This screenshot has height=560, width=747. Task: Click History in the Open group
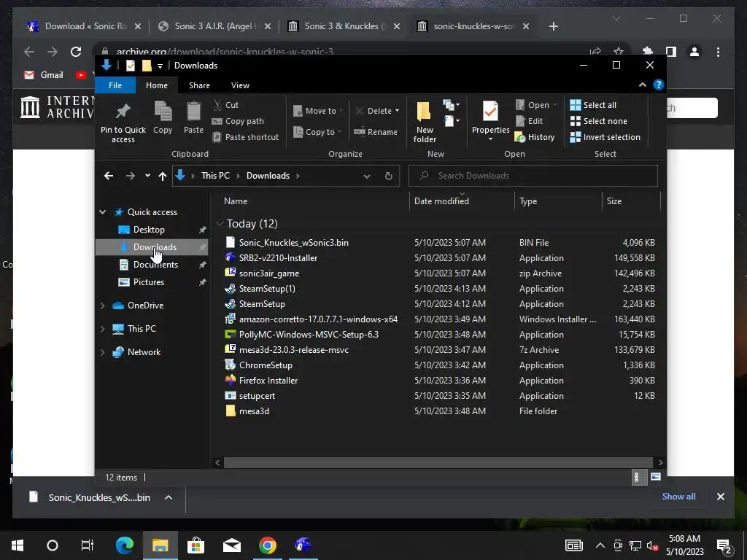535,137
